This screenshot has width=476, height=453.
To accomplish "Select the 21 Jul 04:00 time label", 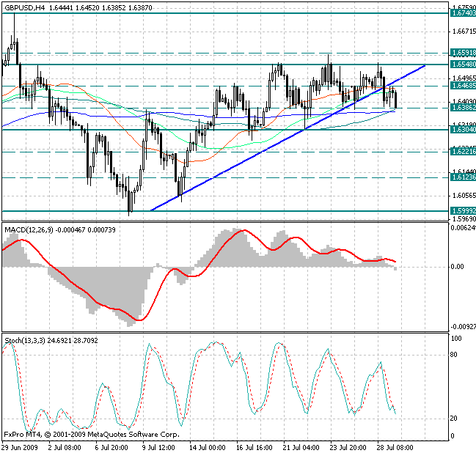I will pos(301,448).
